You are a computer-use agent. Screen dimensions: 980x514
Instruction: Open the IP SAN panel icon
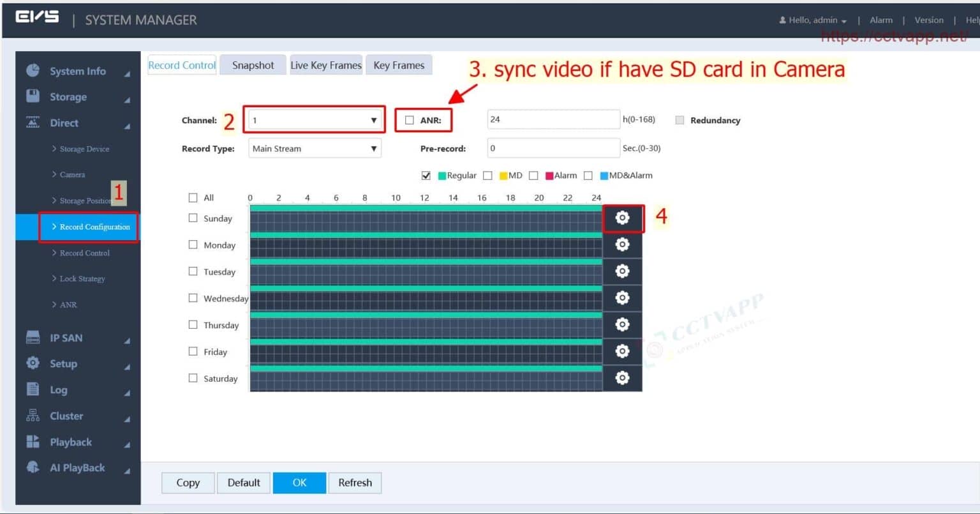point(33,337)
